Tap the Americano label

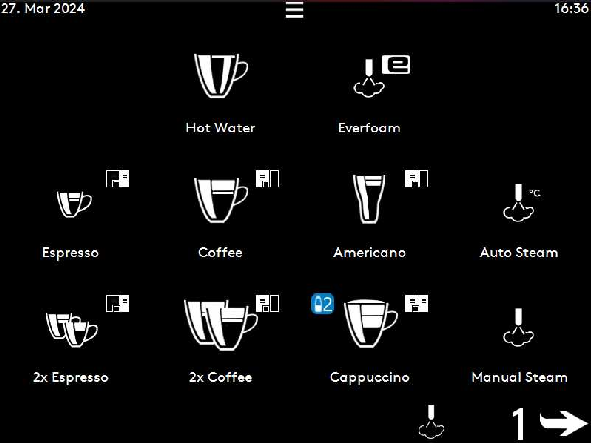coord(369,252)
